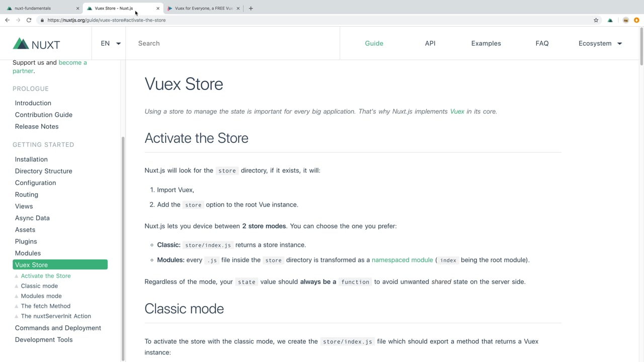644x362 pixels.
Task: Go back using browser back arrow
Action: [7, 20]
